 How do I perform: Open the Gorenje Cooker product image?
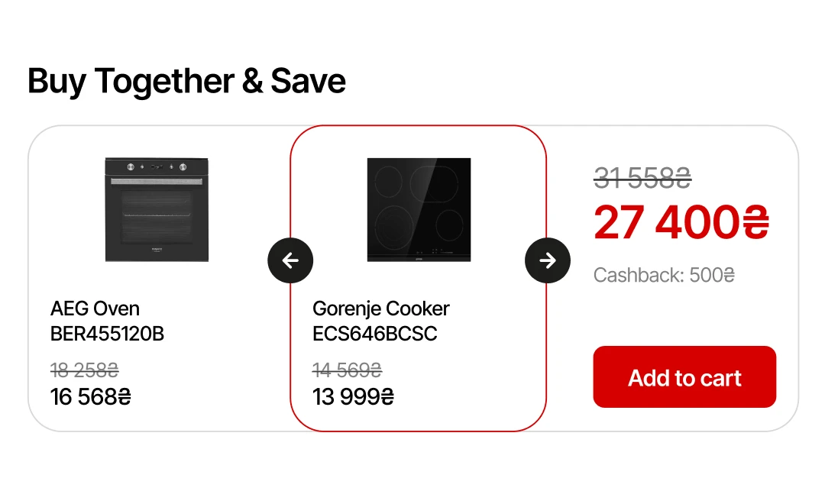coord(419,209)
